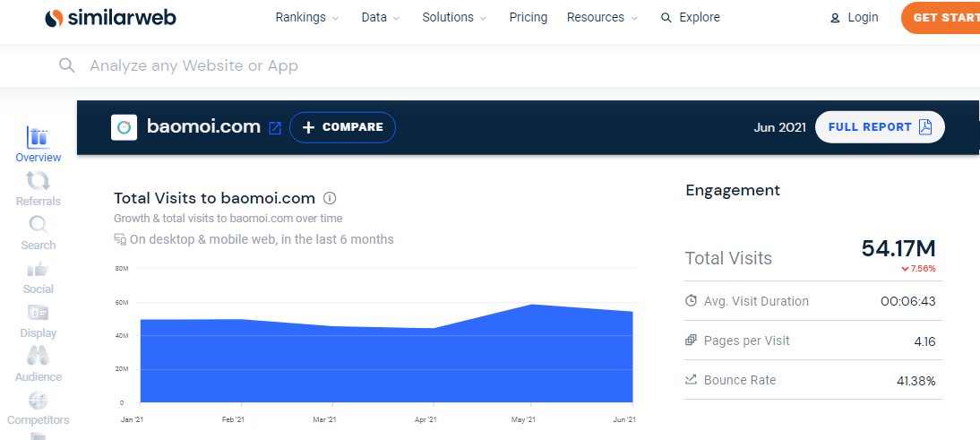This screenshot has height=440, width=980.
Task: Expand the Resources dropdown menu
Action: 603,18
